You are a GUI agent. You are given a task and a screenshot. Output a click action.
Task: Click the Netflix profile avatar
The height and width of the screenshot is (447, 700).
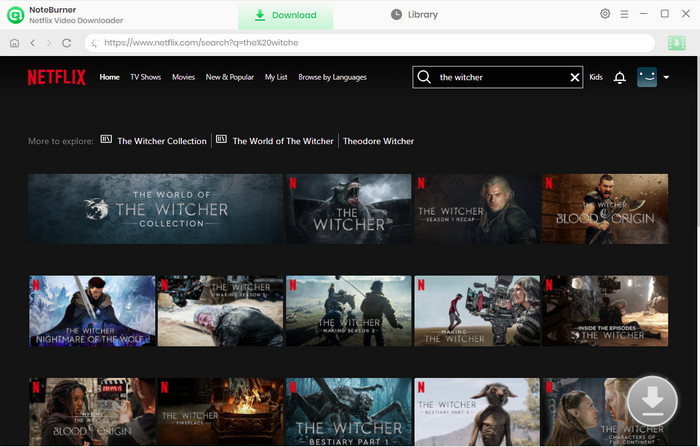(647, 77)
